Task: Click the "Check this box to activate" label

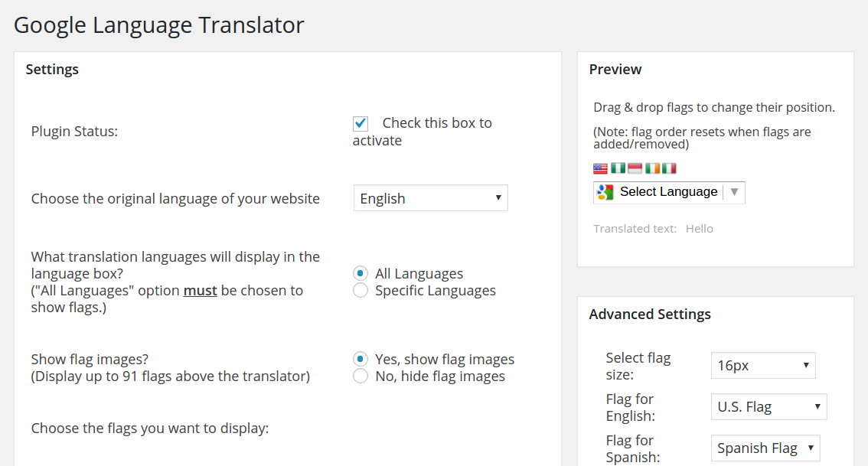Action: tap(423, 132)
